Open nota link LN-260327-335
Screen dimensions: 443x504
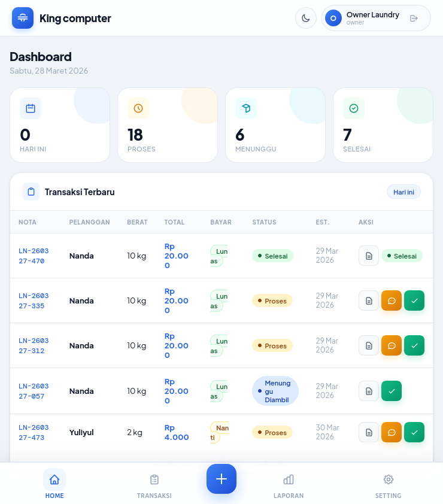tap(34, 300)
